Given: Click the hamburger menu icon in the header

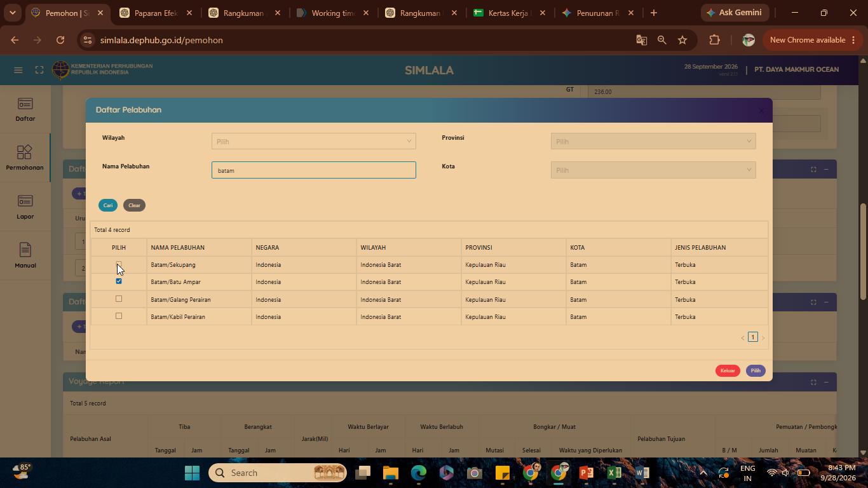Looking at the screenshot, I should [x=18, y=70].
